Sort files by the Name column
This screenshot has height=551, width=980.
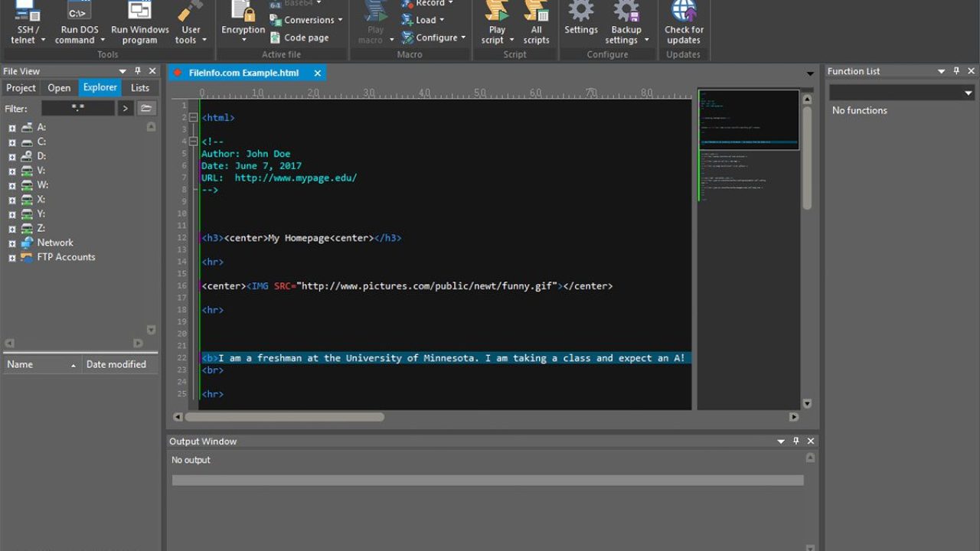(41, 364)
